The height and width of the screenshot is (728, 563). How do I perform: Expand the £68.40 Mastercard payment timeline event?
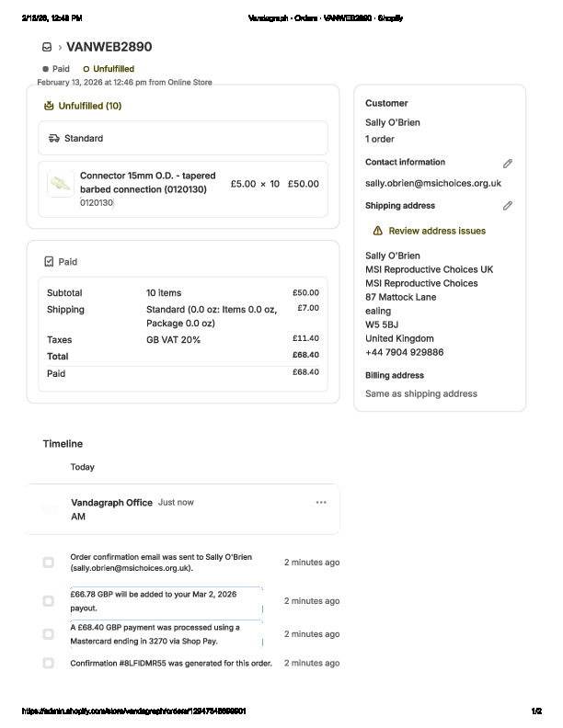(x=166, y=634)
